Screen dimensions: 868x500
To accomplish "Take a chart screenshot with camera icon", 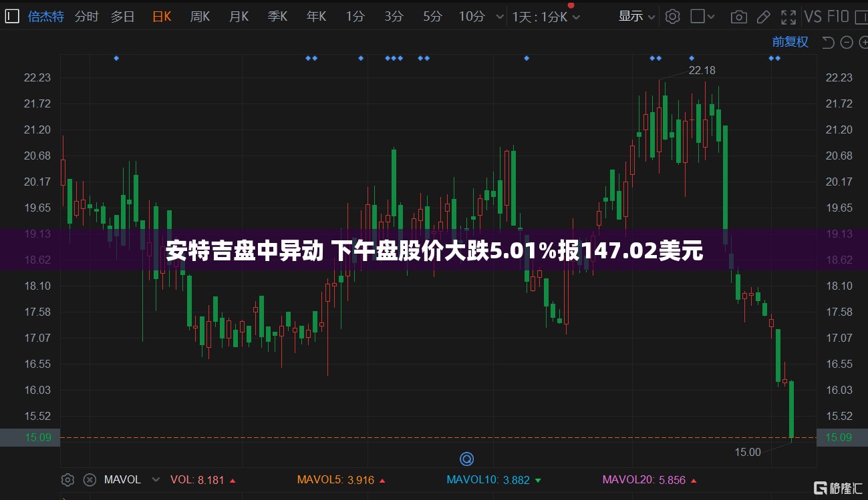I will [x=738, y=17].
